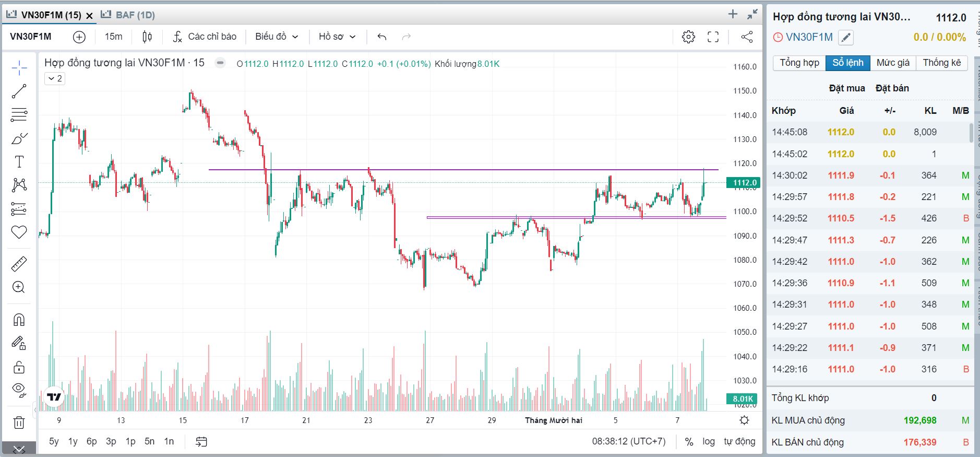Toggle magnet mode for drawings
The height and width of the screenshot is (457, 980).
click(x=19, y=320)
